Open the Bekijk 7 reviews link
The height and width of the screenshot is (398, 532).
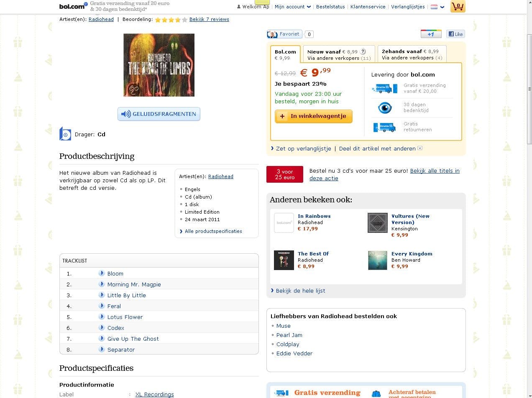point(209,19)
